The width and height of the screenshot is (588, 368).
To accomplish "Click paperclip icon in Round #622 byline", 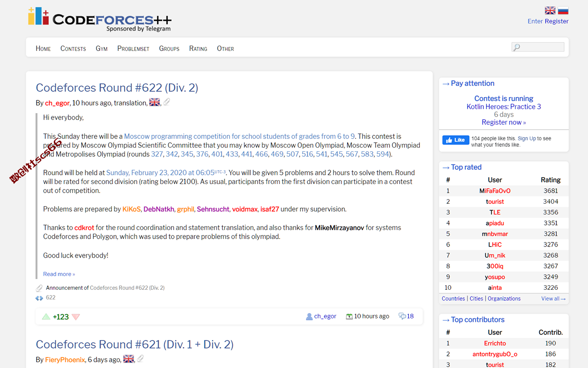I will [166, 102].
